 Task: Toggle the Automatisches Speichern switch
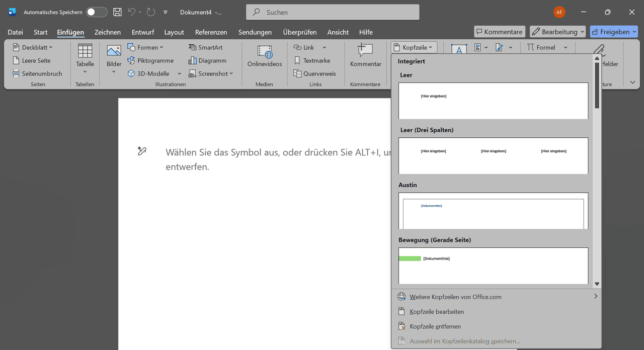(97, 12)
